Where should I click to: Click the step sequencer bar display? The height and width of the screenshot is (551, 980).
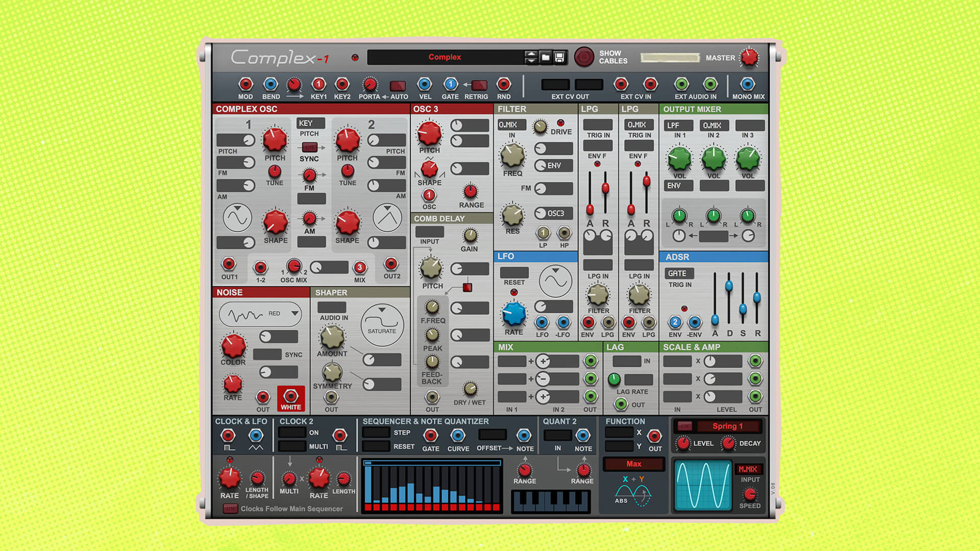(432, 485)
